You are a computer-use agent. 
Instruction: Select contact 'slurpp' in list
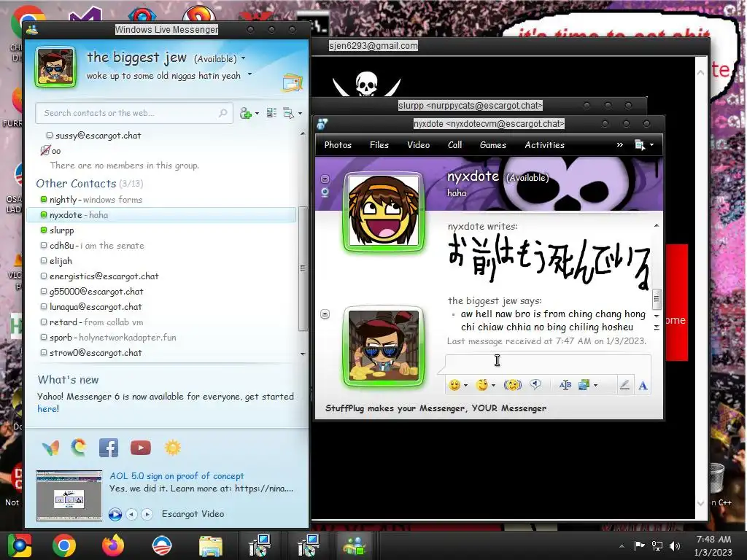161,230
